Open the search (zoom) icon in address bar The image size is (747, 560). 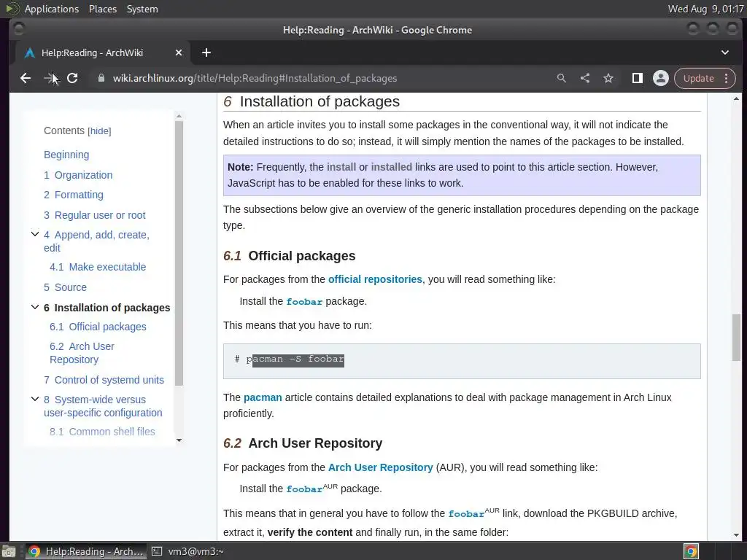562,78
